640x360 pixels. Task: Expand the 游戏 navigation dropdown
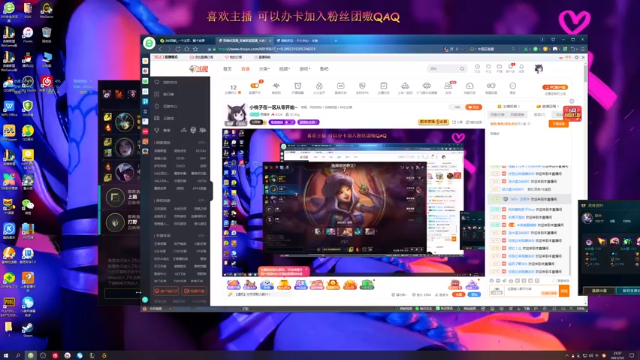point(305,69)
